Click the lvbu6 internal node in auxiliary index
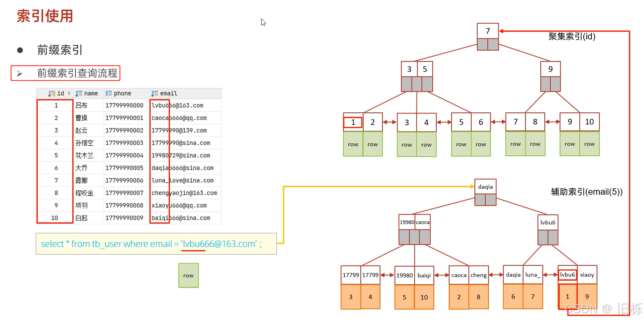644x320 pixels. (548, 222)
